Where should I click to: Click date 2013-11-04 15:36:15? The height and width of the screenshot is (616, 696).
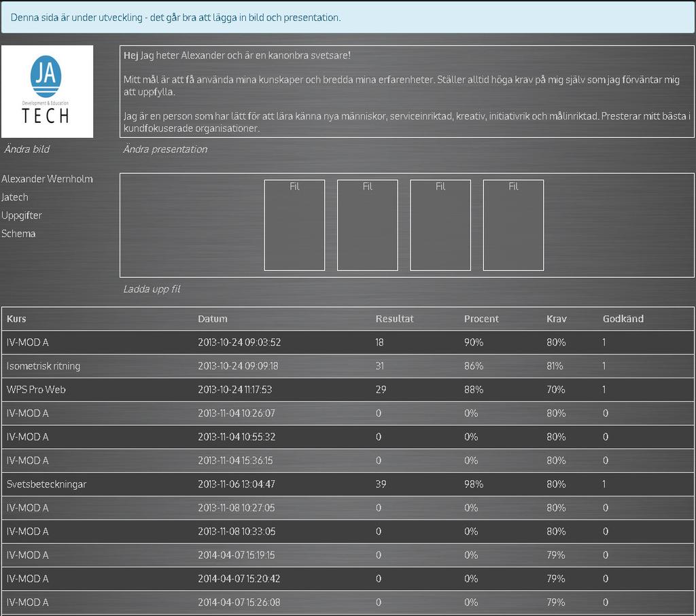click(235, 460)
